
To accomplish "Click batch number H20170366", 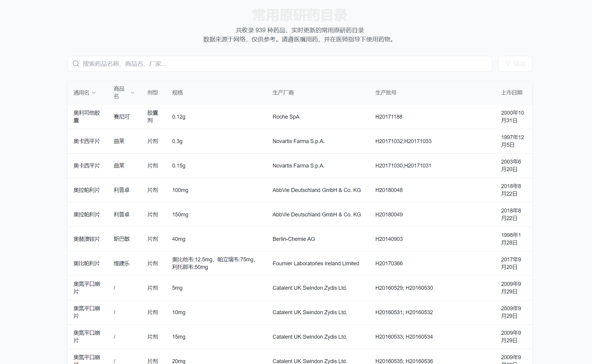I will coord(389,263).
